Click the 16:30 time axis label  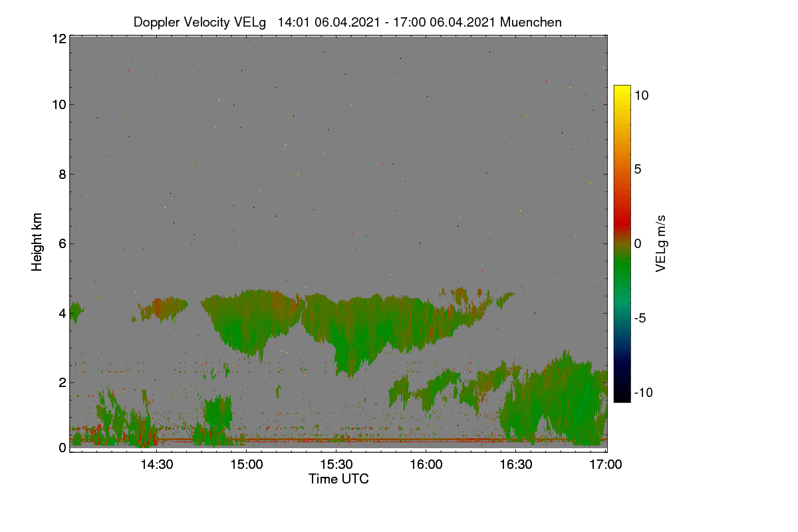point(515,465)
